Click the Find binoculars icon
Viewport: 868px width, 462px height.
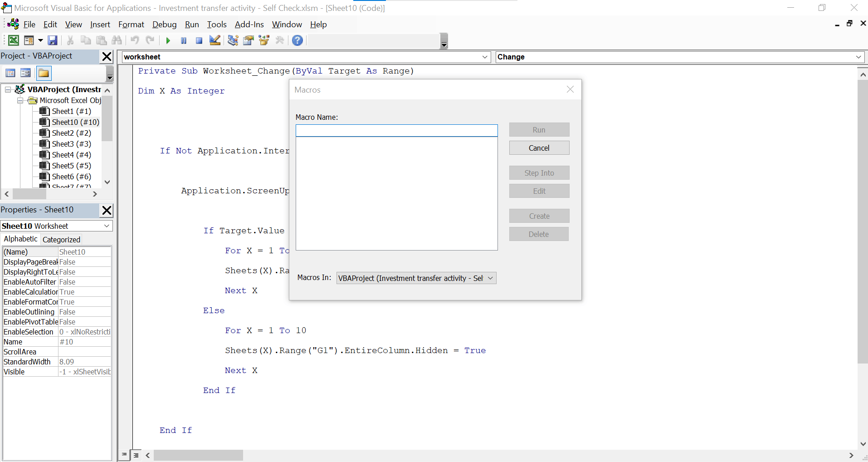tap(117, 40)
